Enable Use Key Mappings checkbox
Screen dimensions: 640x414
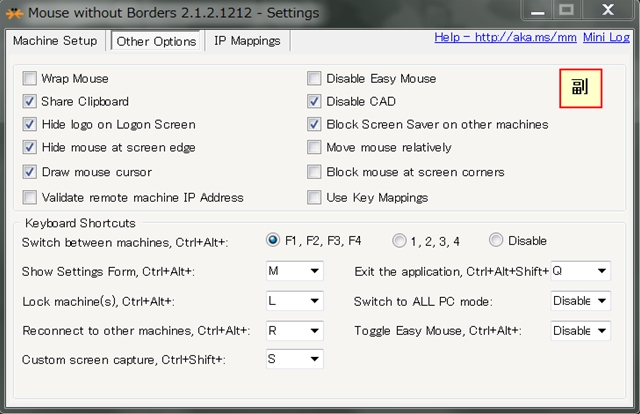point(314,197)
